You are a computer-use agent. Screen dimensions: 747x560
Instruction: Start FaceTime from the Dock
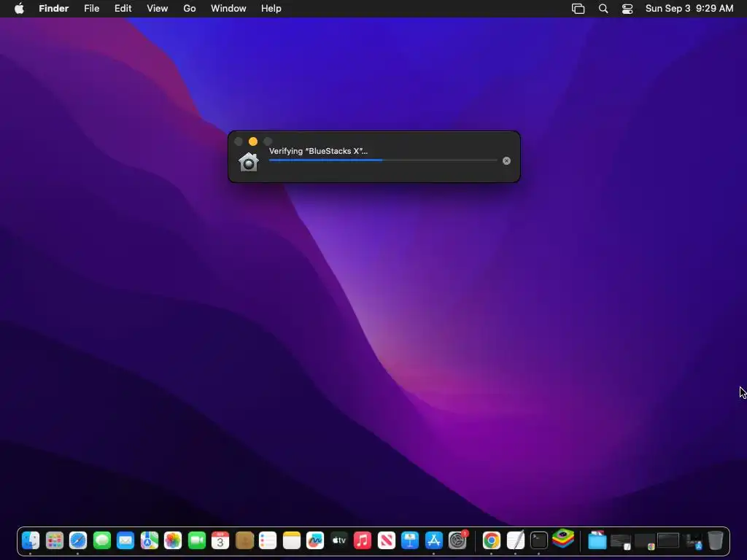197,540
